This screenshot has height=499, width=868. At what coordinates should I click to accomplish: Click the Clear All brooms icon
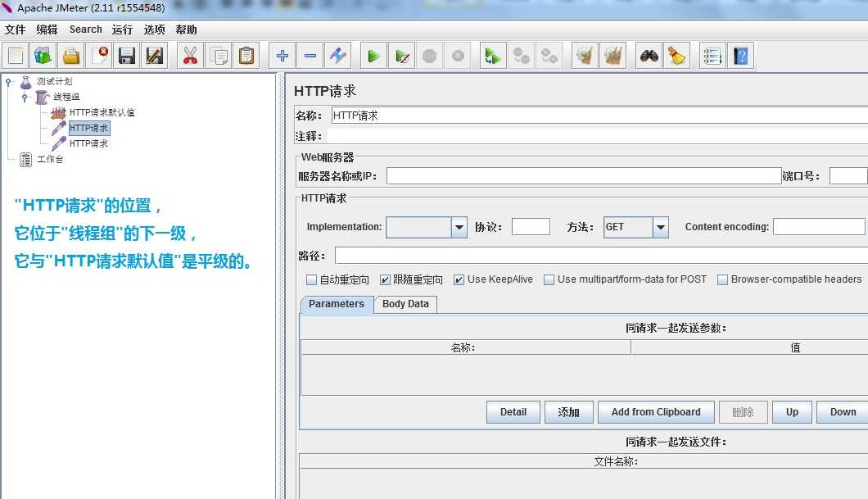click(613, 56)
